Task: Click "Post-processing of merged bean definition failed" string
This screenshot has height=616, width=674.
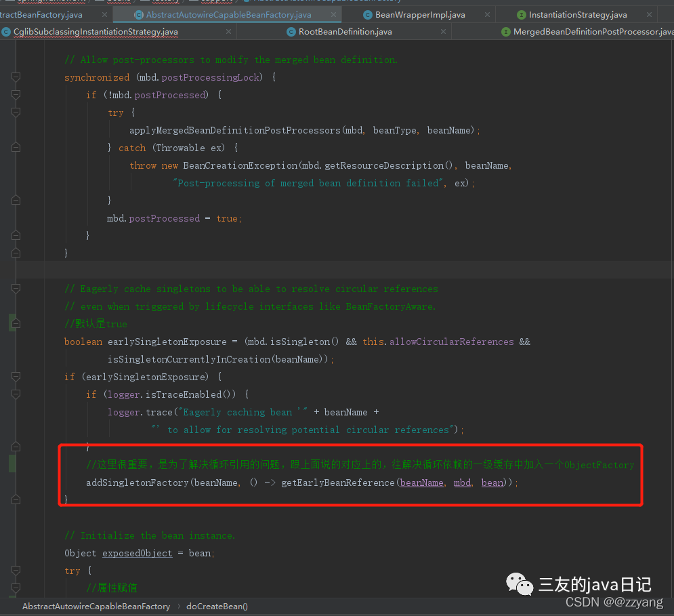Action: pos(308,183)
